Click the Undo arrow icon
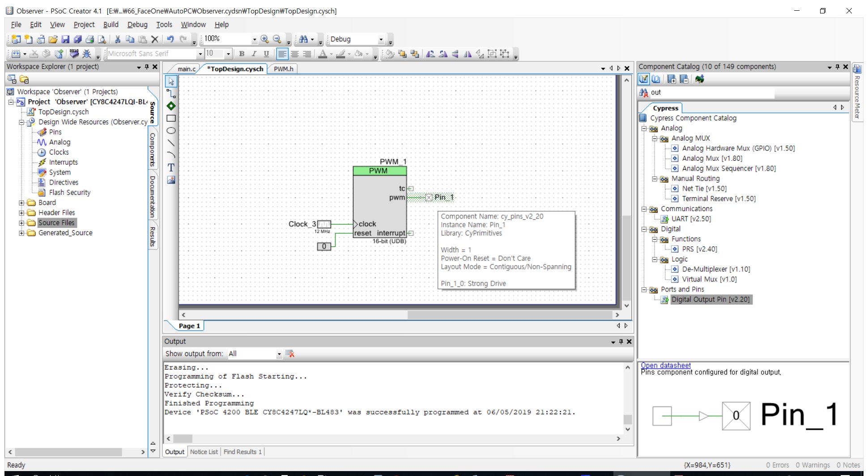This screenshot has height=476, width=868. click(x=170, y=39)
